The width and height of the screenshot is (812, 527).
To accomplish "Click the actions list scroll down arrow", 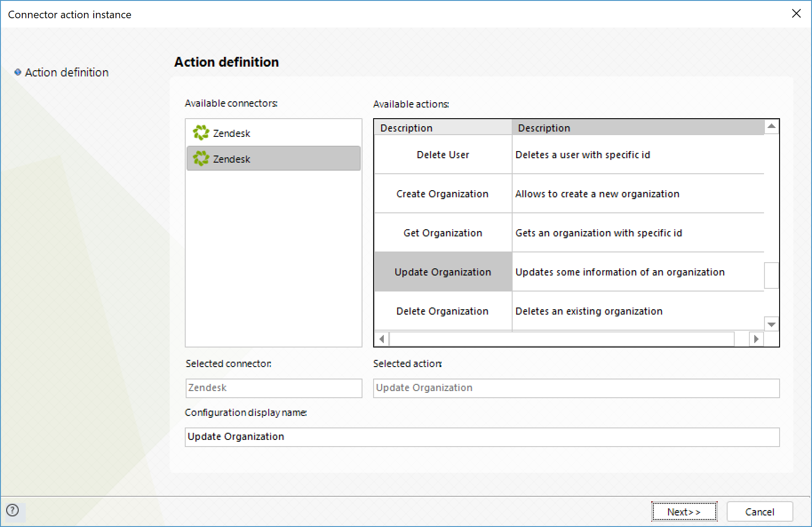I will click(772, 324).
